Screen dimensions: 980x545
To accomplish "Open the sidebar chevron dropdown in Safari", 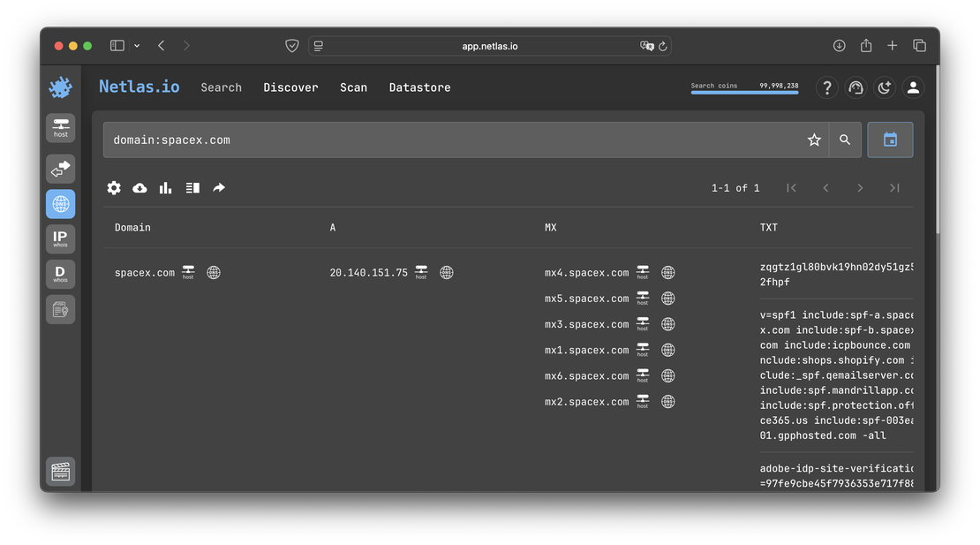I will [x=137, y=45].
